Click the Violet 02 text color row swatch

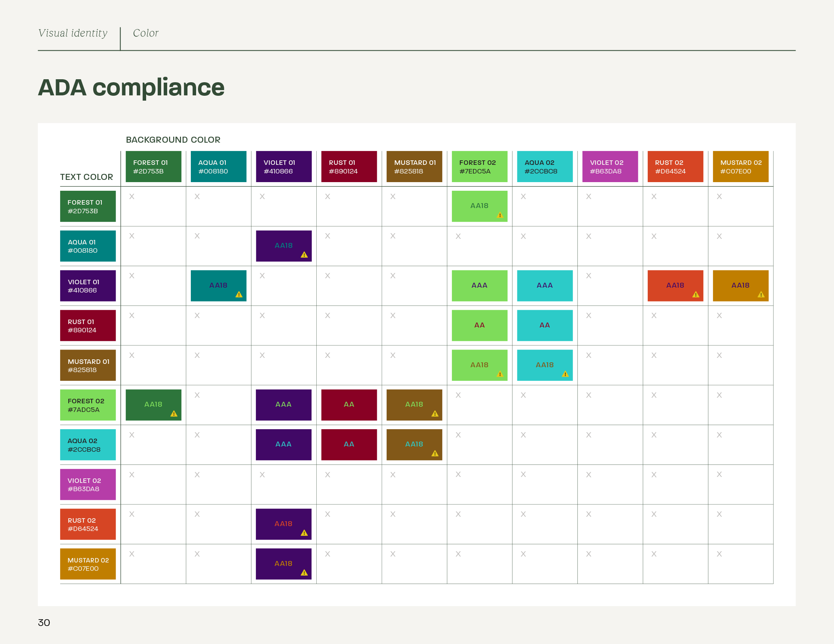click(x=88, y=484)
